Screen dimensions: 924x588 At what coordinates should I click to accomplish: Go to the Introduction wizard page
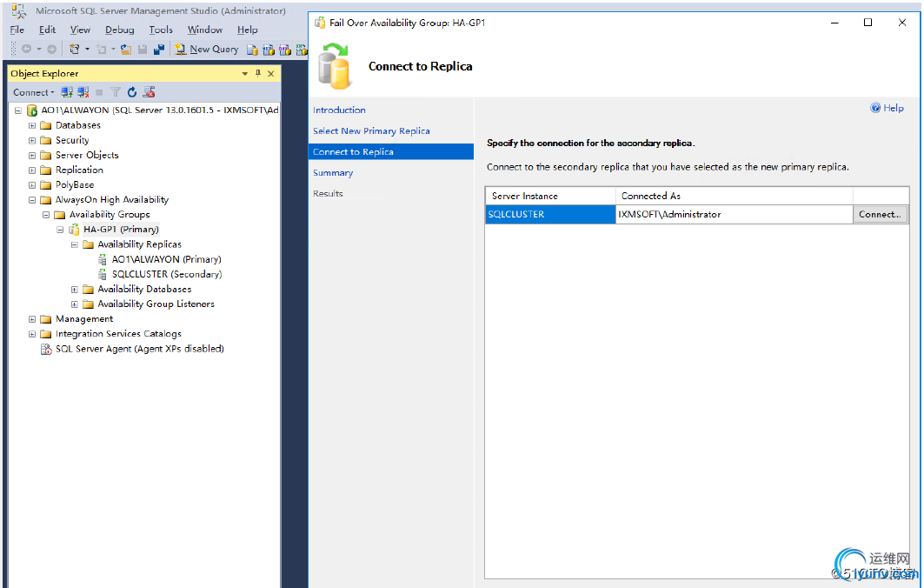(339, 110)
